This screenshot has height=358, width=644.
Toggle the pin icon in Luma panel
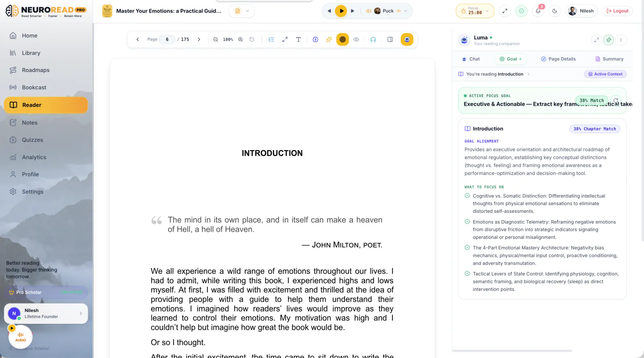tap(609, 40)
